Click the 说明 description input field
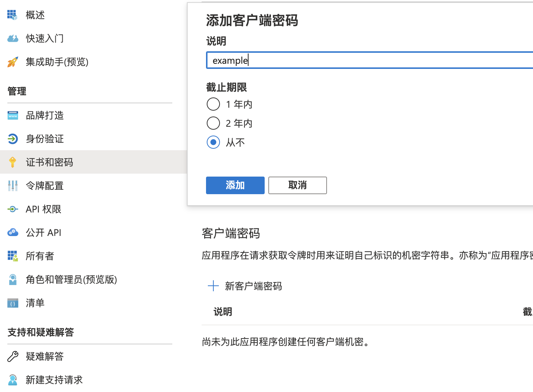Viewport: 533px width, 392px height. (367, 60)
